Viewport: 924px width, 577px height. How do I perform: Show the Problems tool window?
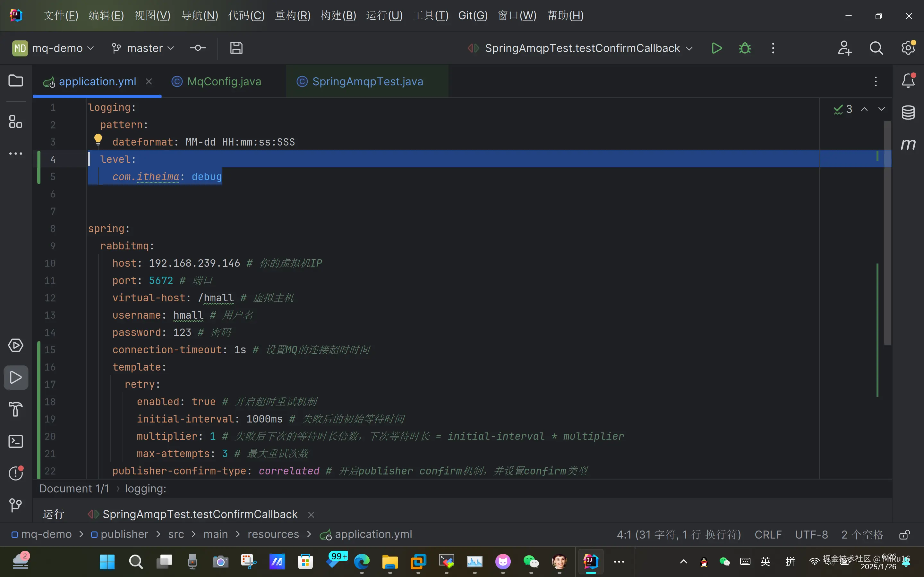point(16,473)
